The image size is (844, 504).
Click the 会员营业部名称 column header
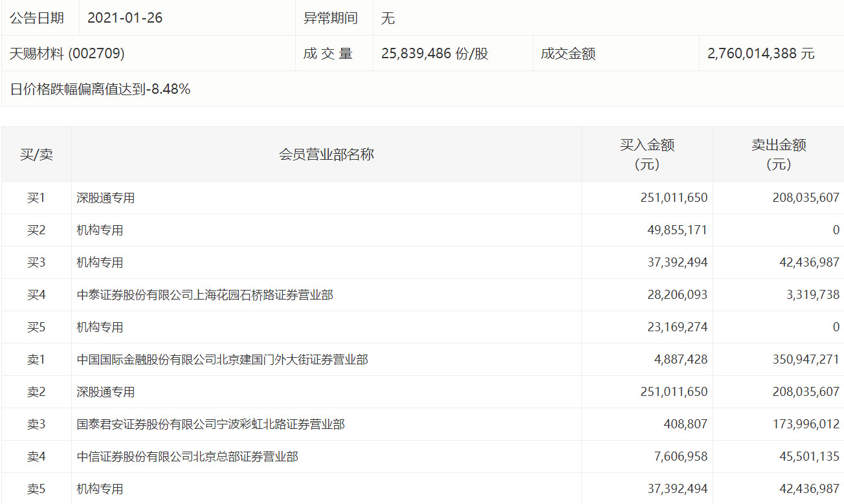pos(326,155)
